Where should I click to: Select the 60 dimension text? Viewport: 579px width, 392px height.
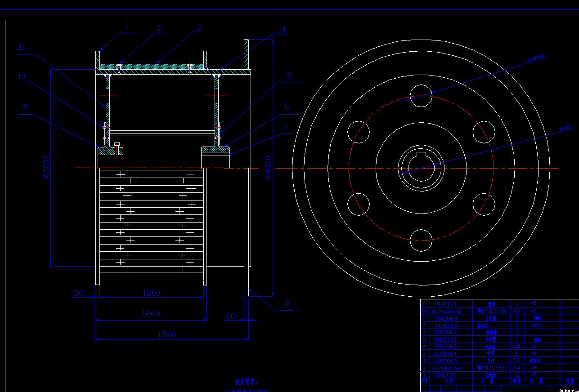click(230, 316)
